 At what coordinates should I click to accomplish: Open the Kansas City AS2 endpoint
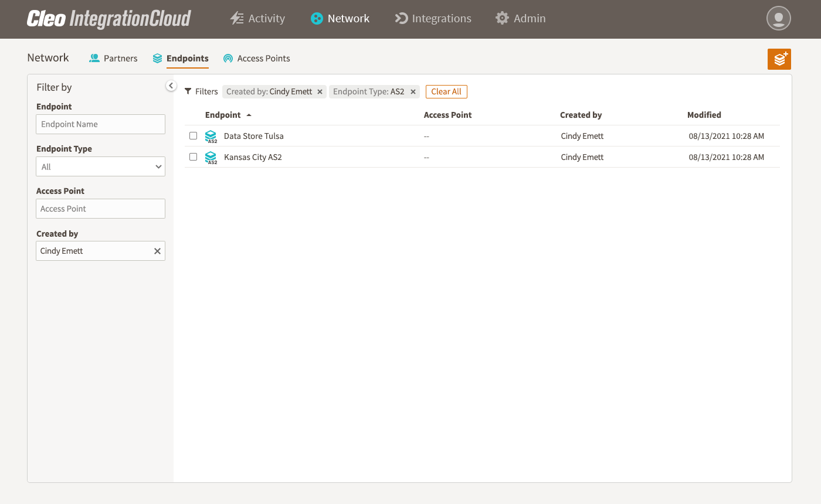tap(253, 157)
